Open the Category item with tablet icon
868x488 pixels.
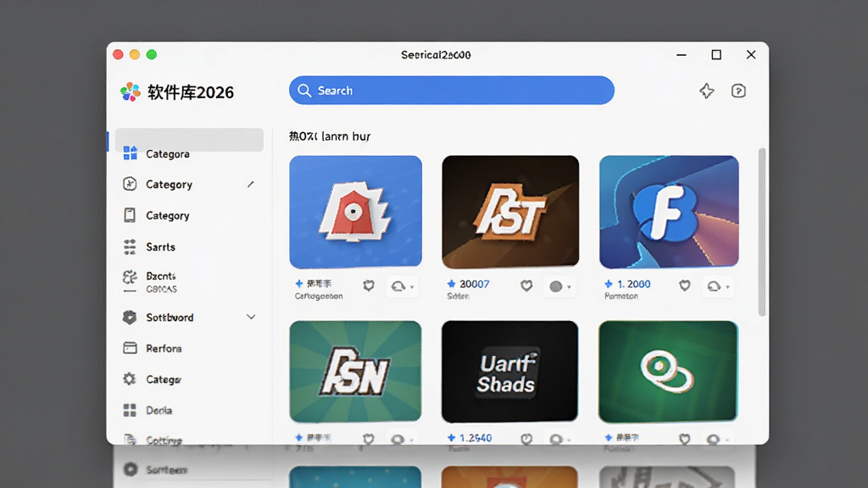click(130, 215)
